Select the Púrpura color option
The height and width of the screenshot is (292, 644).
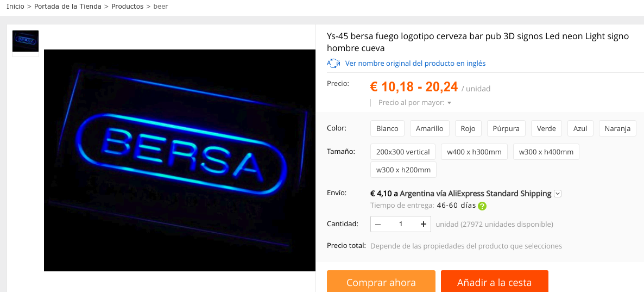coord(506,128)
